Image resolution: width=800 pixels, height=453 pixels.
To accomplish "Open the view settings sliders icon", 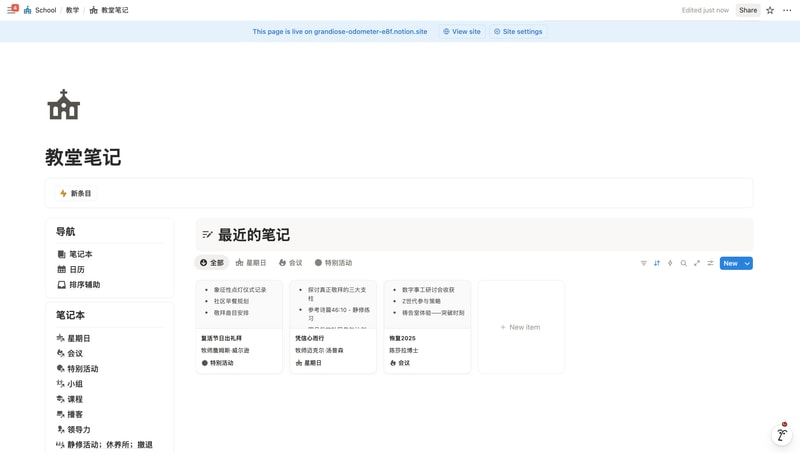I will pyautogui.click(x=710, y=263).
